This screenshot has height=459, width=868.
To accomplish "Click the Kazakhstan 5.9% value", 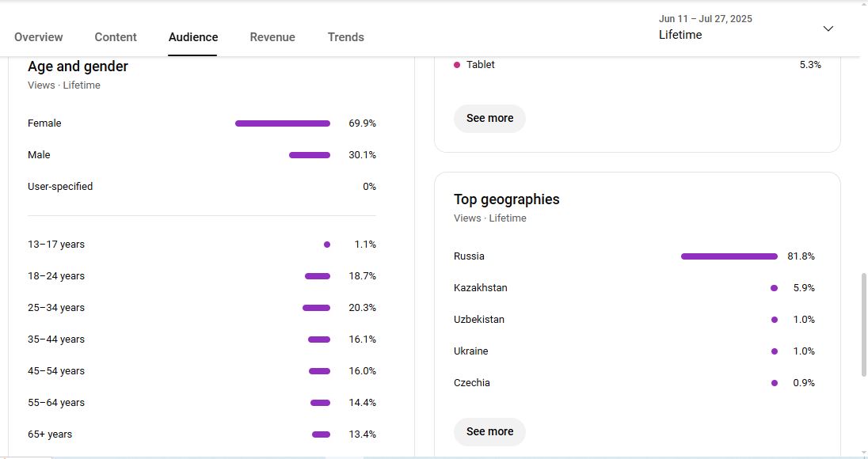I will [x=804, y=287].
